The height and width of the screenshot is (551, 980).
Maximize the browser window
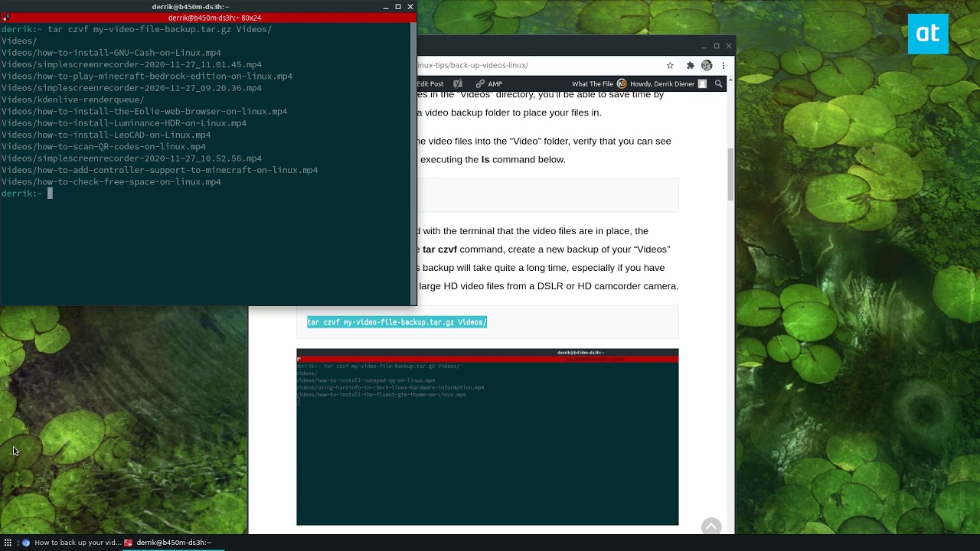716,46
